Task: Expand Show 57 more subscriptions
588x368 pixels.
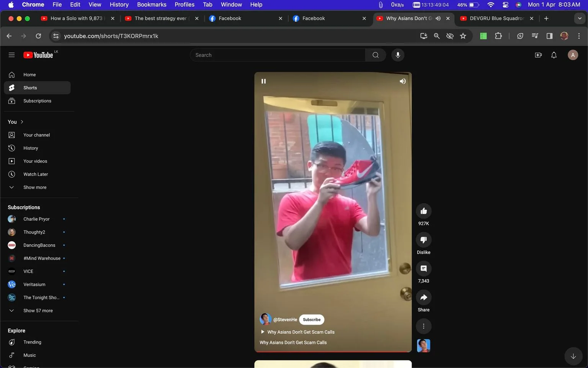Action: tap(37, 311)
